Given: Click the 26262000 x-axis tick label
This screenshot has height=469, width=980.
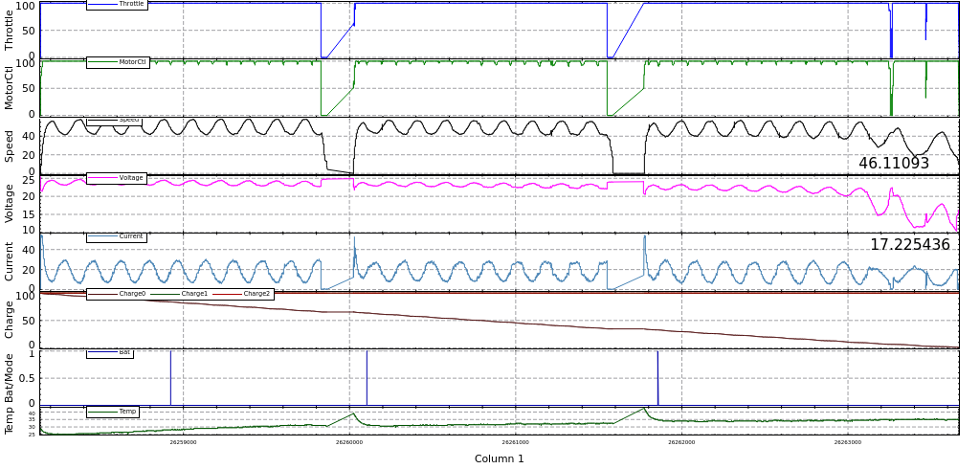Looking at the screenshot, I should click(x=681, y=442).
